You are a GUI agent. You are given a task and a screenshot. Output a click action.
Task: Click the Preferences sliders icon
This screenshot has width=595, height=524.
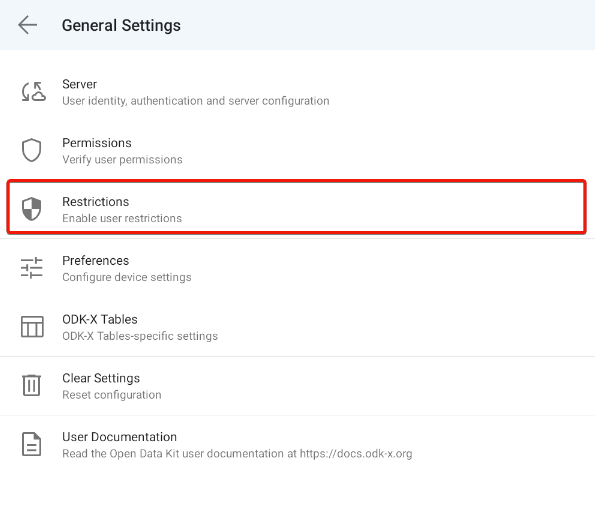tap(31, 268)
